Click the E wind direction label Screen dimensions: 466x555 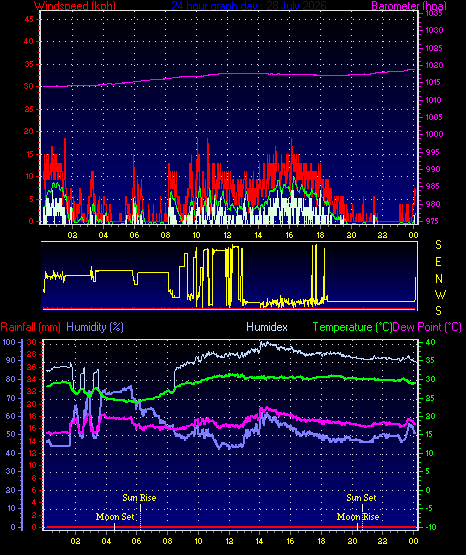point(438,262)
